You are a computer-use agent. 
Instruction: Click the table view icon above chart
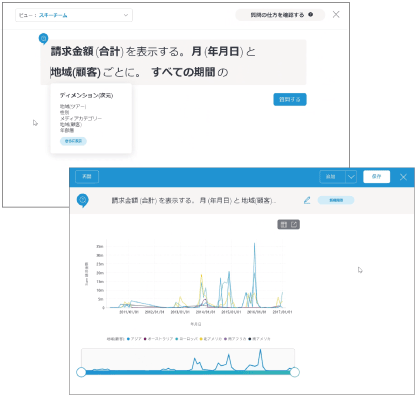284,225
